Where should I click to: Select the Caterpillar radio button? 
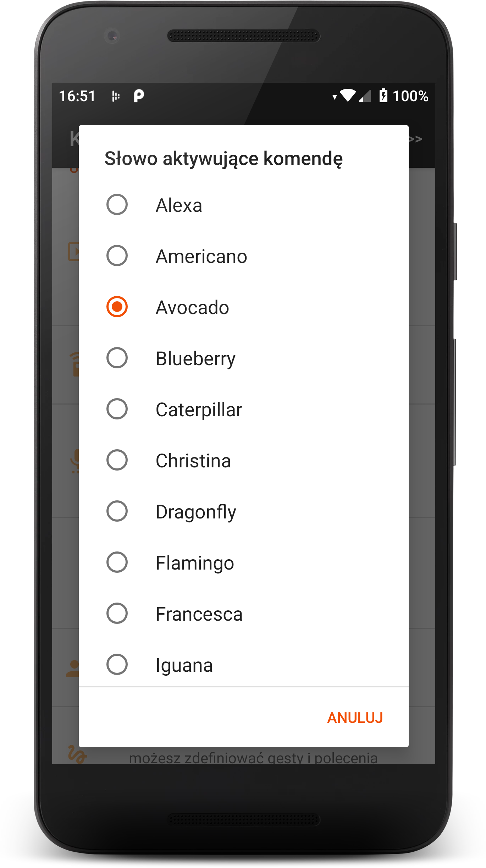pos(117,409)
